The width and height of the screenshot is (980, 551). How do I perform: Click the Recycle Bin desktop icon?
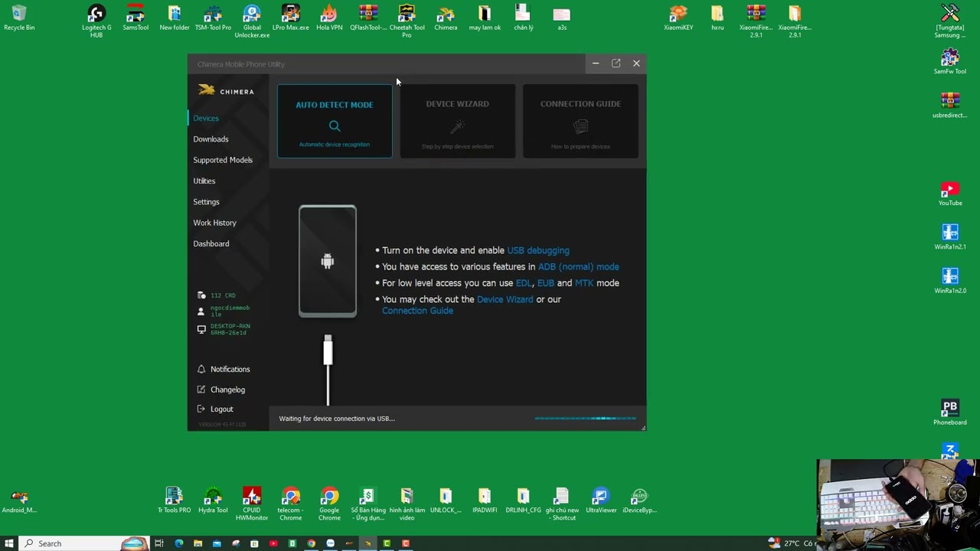click(19, 18)
